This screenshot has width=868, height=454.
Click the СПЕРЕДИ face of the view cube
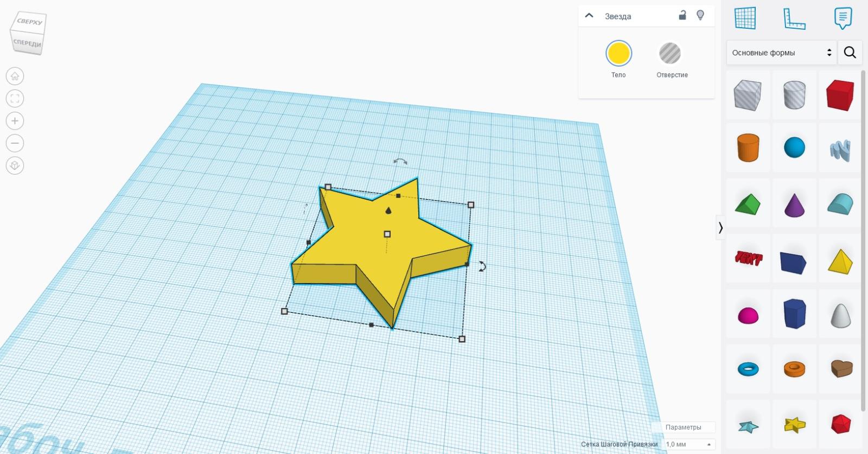click(27, 43)
